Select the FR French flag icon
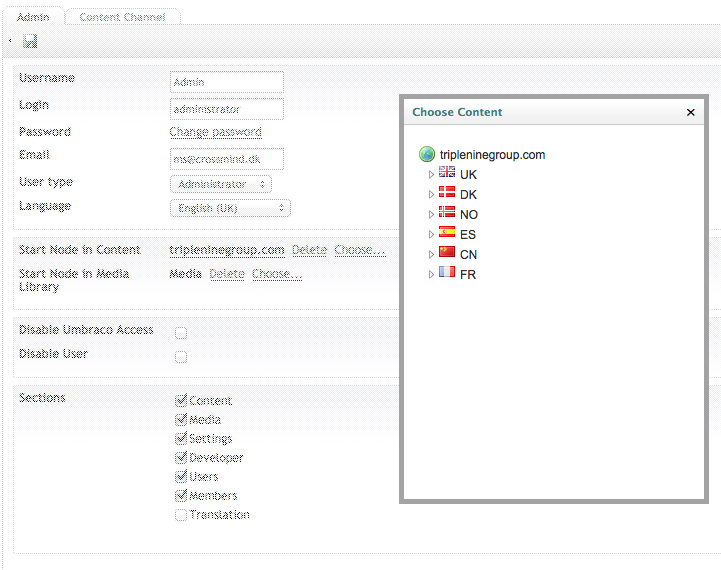The width and height of the screenshot is (721, 570). [x=447, y=273]
